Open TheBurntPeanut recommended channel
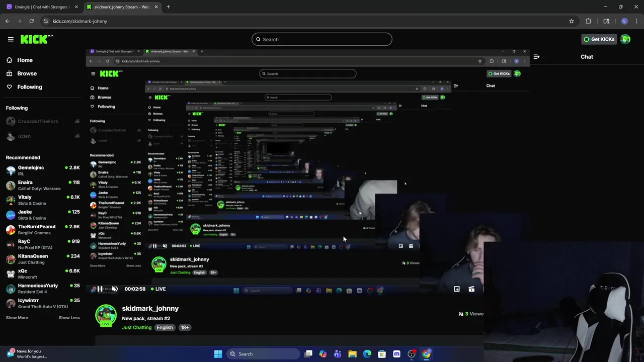 point(43,230)
